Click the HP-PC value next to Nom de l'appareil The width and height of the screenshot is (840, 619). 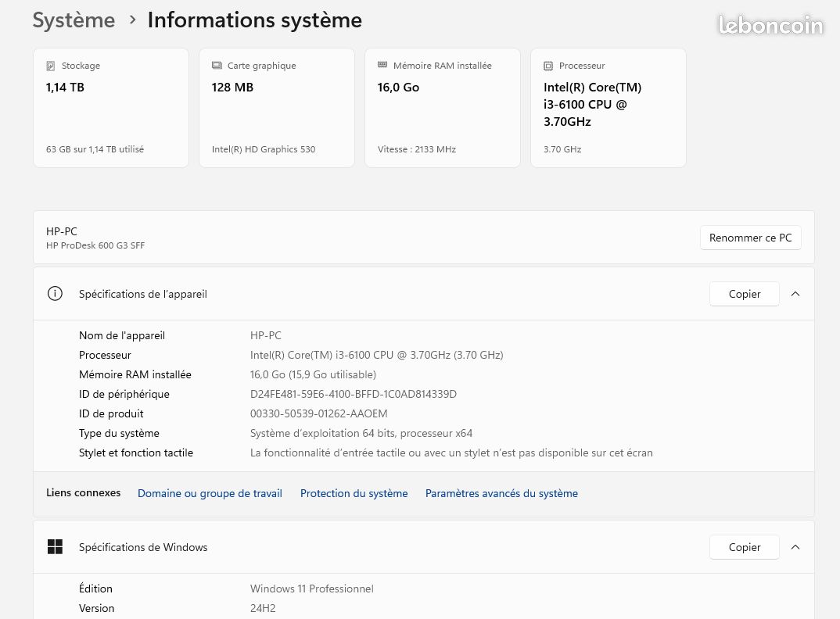266,336
